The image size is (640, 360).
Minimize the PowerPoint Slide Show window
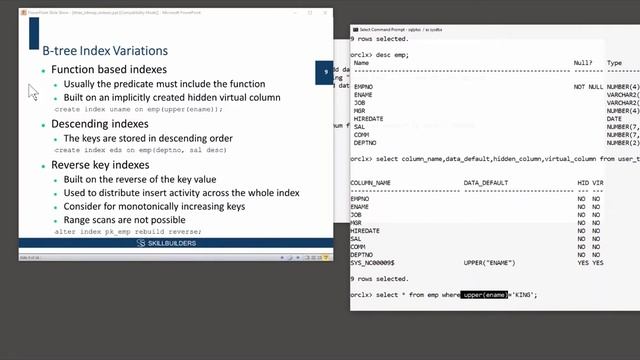pyautogui.click(x=295, y=13)
